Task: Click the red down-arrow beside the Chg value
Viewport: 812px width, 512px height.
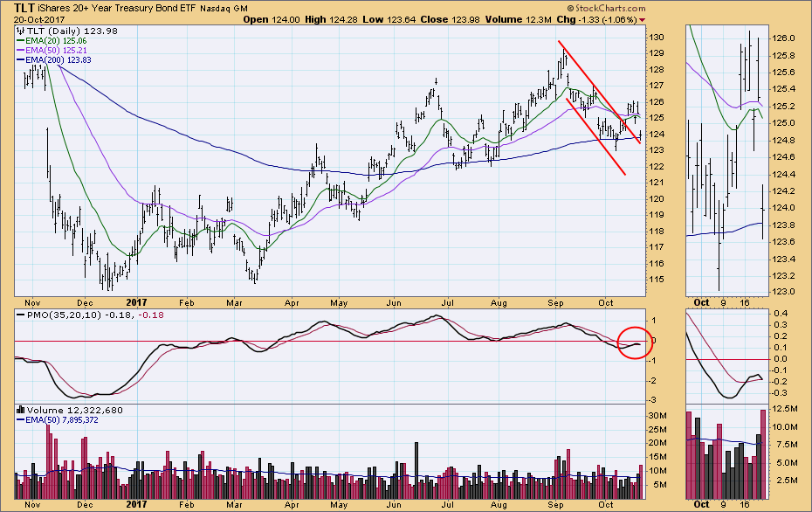Action: [x=643, y=20]
